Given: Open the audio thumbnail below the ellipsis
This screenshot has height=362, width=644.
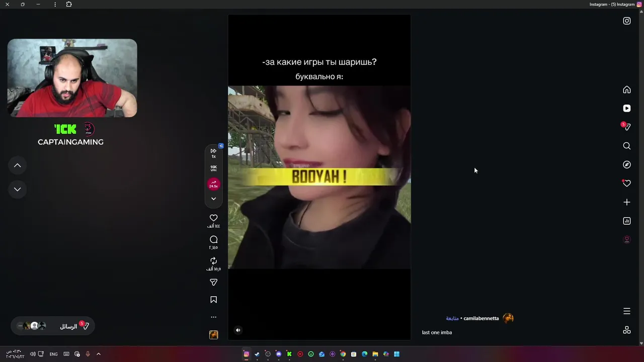Looking at the screenshot, I should click(x=213, y=335).
